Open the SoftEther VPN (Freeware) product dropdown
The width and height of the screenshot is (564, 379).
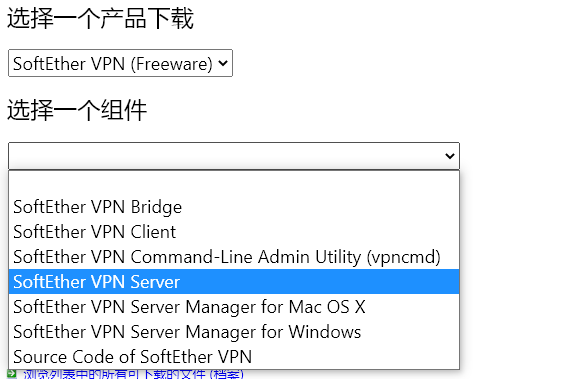coord(120,63)
